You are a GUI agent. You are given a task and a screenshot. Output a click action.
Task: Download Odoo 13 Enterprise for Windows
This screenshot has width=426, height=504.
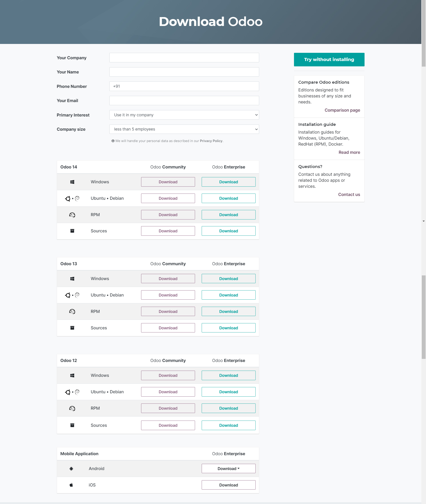[x=229, y=279]
